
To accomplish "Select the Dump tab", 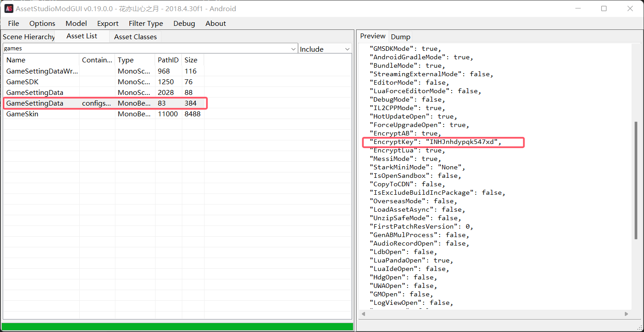I will [x=400, y=37].
